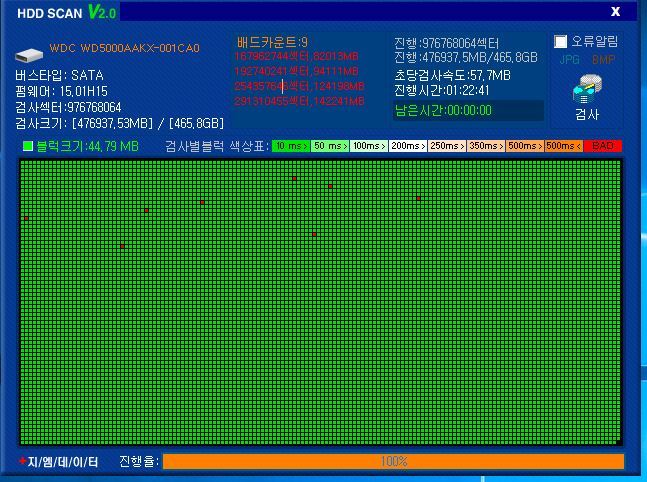The width and height of the screenshot is (647, 482).
Task: Select bad sector entry 167962744섹터
Action: coord(296,56)
